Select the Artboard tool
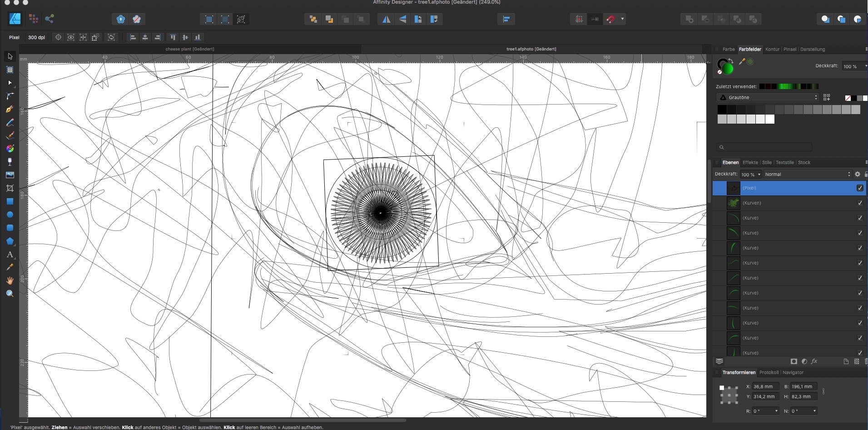The width and height of the screenshot is (868, 430). tap(10, 70)
